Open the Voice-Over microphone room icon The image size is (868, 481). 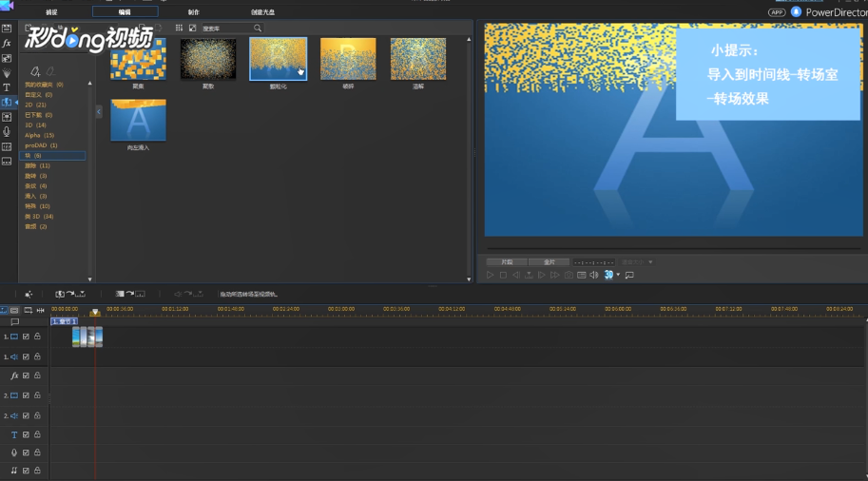[7, 132]
